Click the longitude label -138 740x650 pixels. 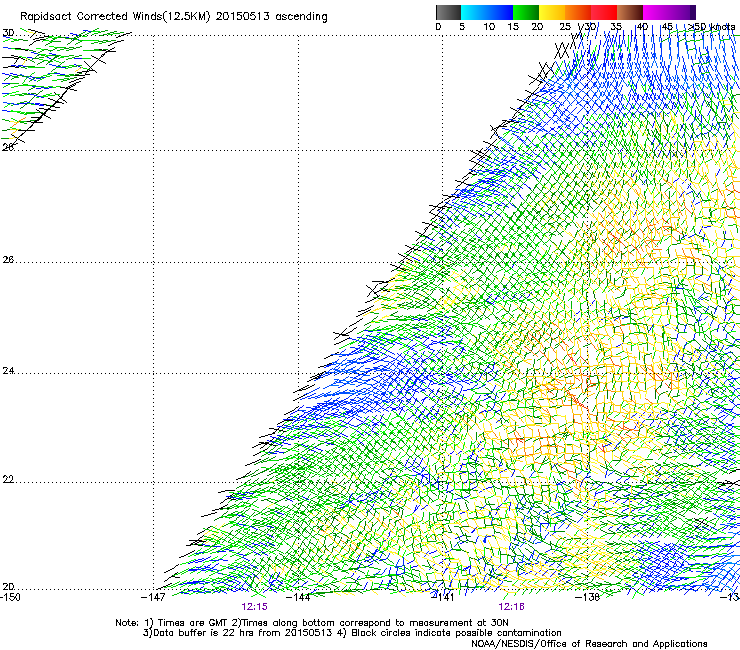point(588,597)
